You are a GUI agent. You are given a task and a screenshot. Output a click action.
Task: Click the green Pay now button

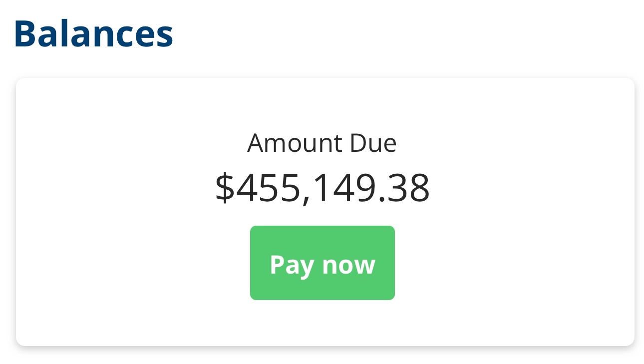[x=322, y=263]
